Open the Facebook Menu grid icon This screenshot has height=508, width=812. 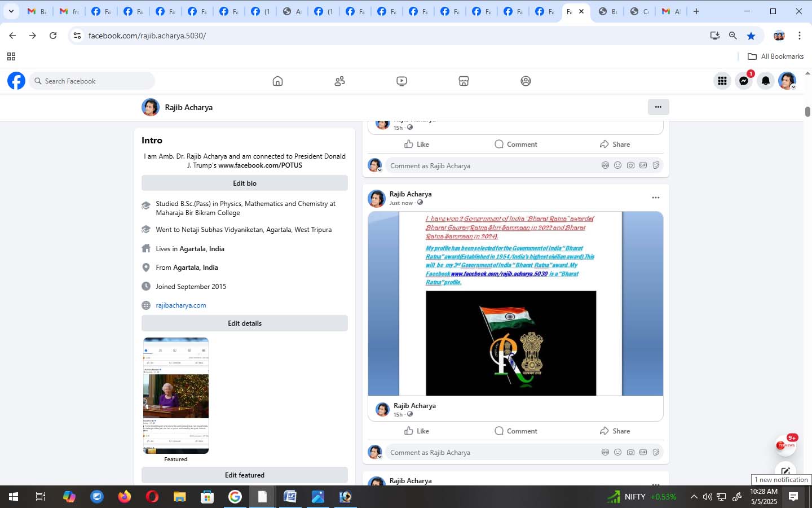tap(722, 81)
